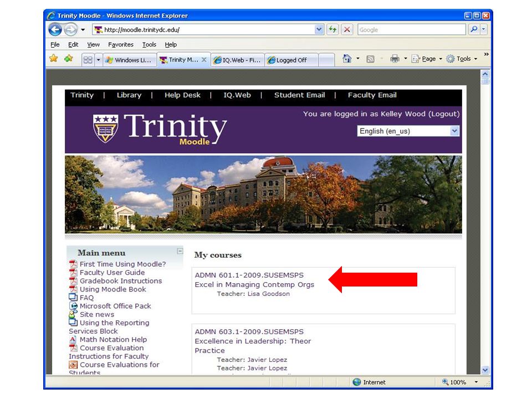Screen dimensions: 532x399
Task: Click the PDF icon beside Gradebook Instructions
Action: pos(73,281)
